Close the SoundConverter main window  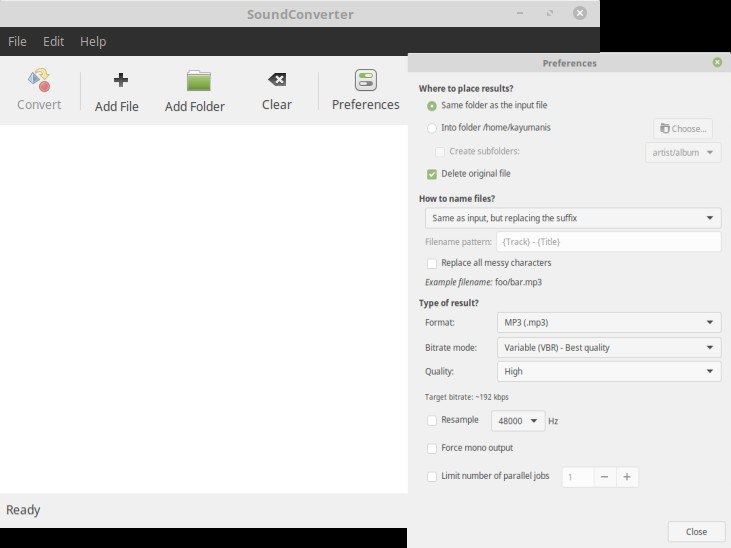[x=579, y=13]
